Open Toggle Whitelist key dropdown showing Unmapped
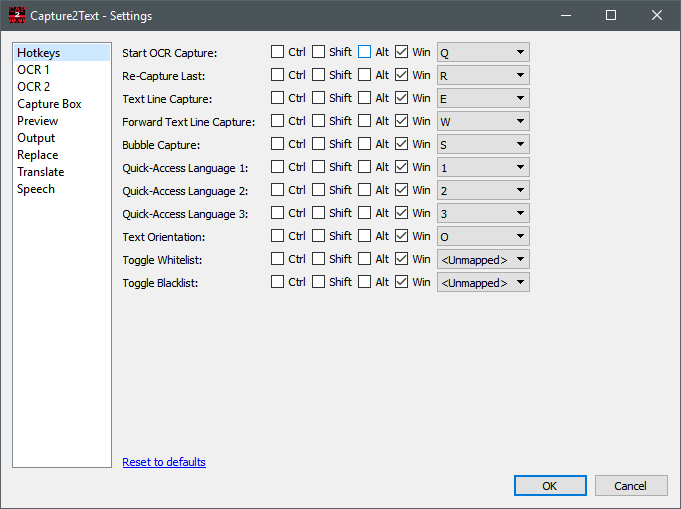Screen dimensions: 681x509 tap(483, 259)
